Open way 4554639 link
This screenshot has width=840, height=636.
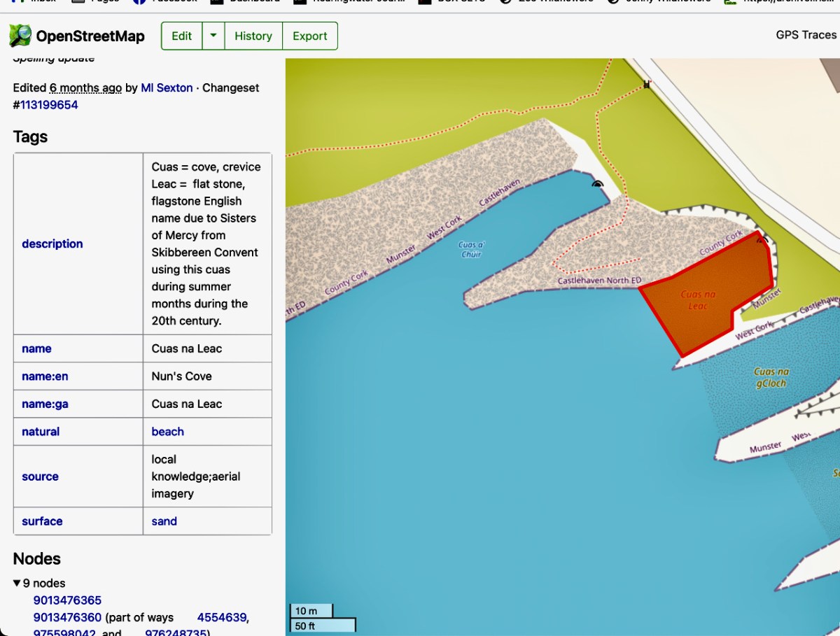[x=222, y=617]
